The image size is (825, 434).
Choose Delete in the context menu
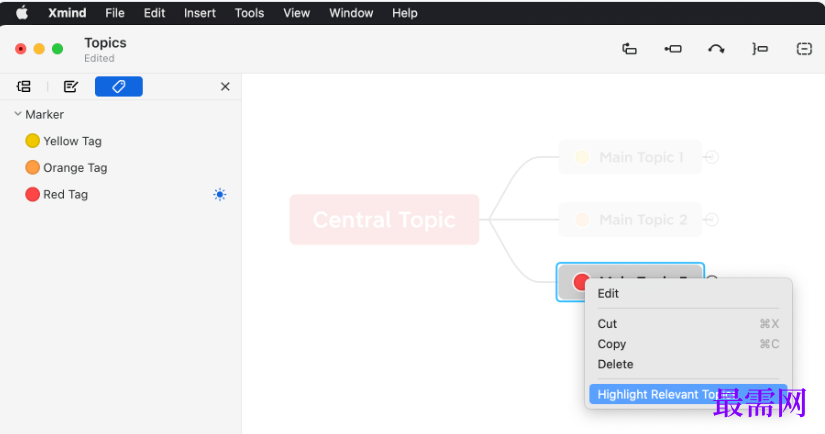(615, 364)
